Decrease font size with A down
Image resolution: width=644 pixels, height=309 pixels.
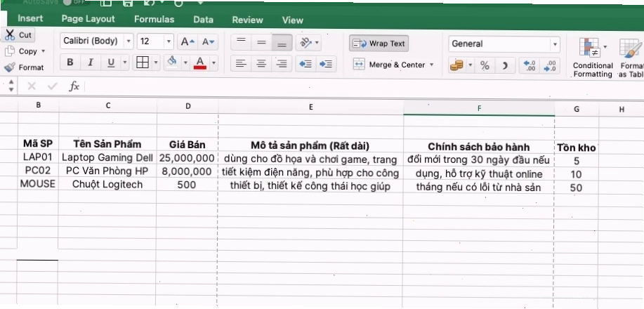209,41
